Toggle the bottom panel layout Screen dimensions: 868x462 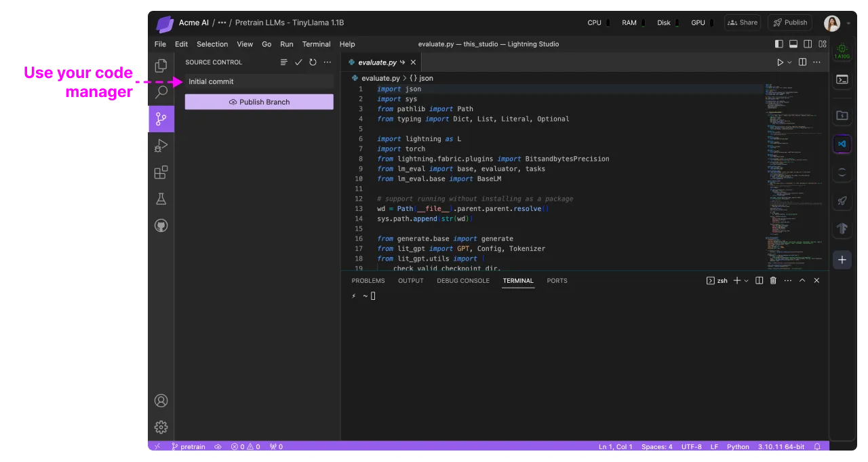[x=793, y=44]
